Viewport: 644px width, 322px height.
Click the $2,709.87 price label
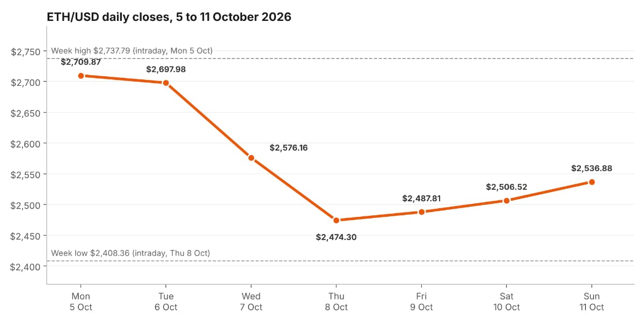80,62
